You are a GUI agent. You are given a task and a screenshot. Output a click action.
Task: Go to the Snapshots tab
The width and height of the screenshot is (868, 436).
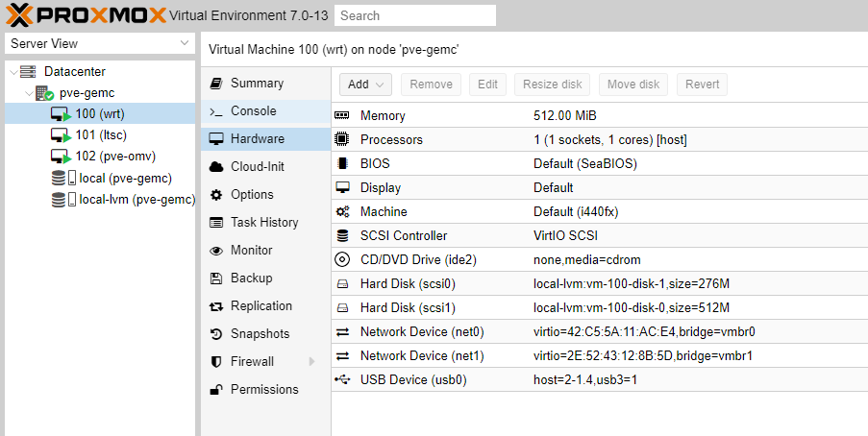(265, 334)
